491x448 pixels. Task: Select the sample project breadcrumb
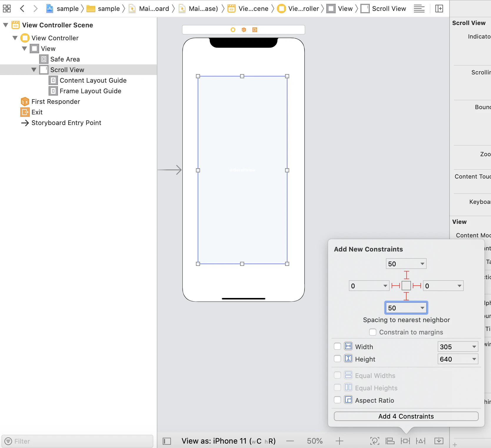[62, 9]
